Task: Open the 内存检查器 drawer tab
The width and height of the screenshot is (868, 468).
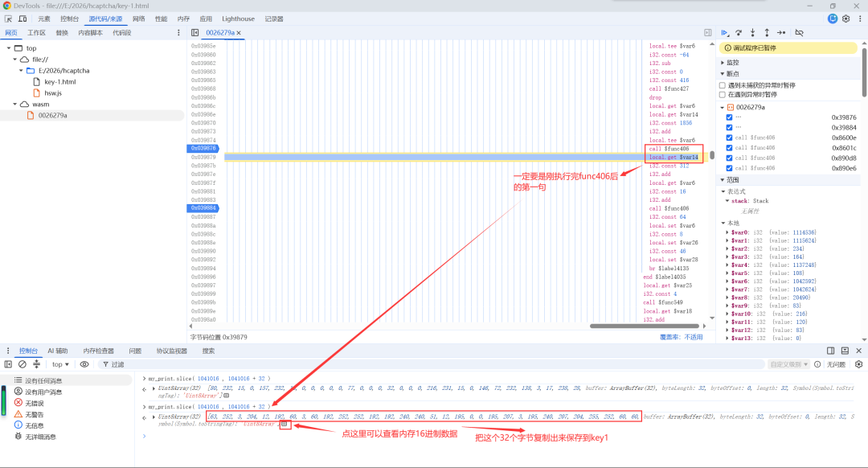Action: pos(99,351)
